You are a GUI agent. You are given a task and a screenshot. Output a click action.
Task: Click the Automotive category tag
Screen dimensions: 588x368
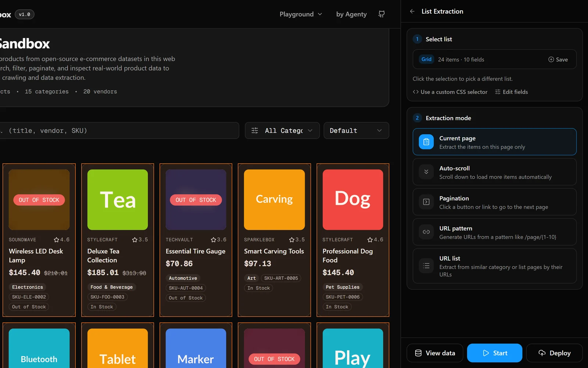183,278
